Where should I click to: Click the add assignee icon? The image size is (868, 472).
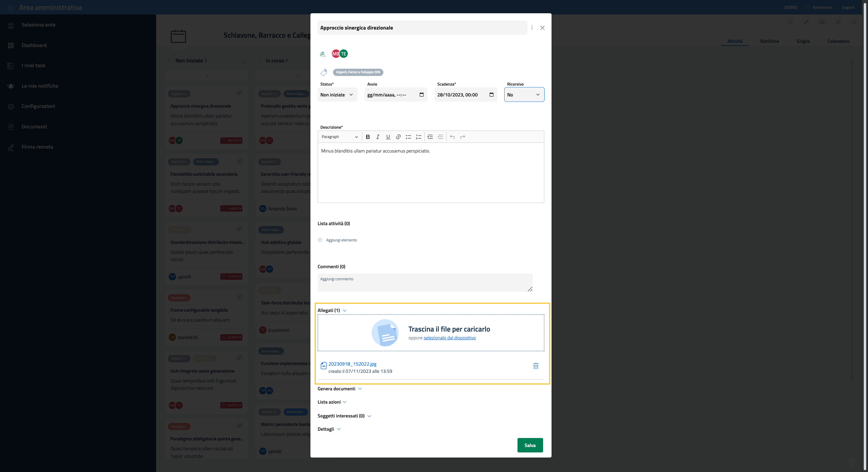pos(323,54)
